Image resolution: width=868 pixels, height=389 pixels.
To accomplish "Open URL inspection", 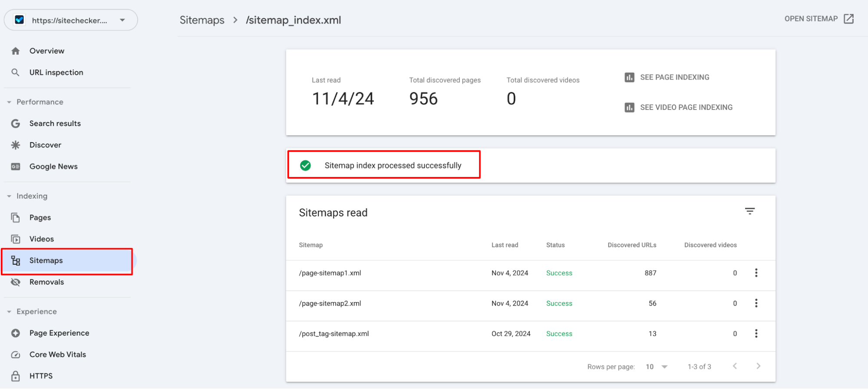I will [56, 72].
